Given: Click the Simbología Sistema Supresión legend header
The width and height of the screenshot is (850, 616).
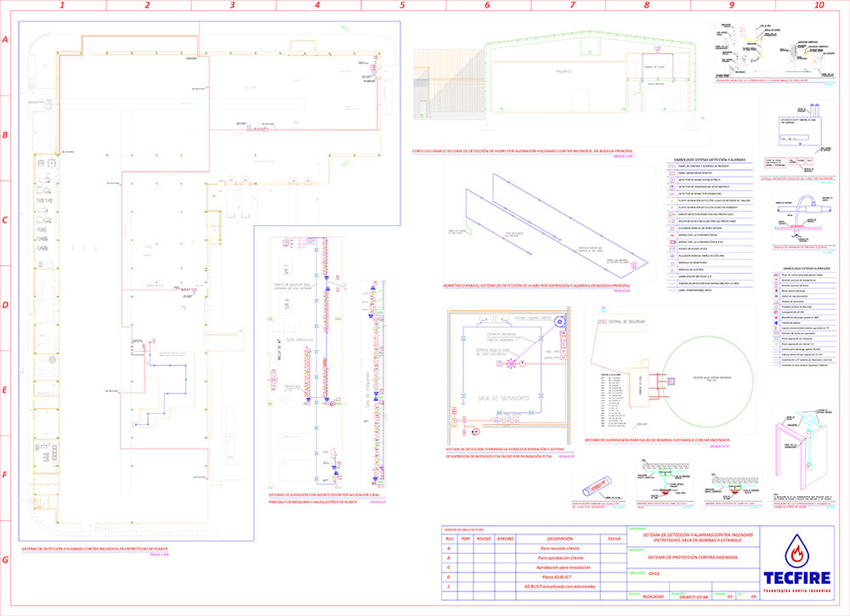Looking at the screenshot, I should pyautogui.click(x=803, y=267).
